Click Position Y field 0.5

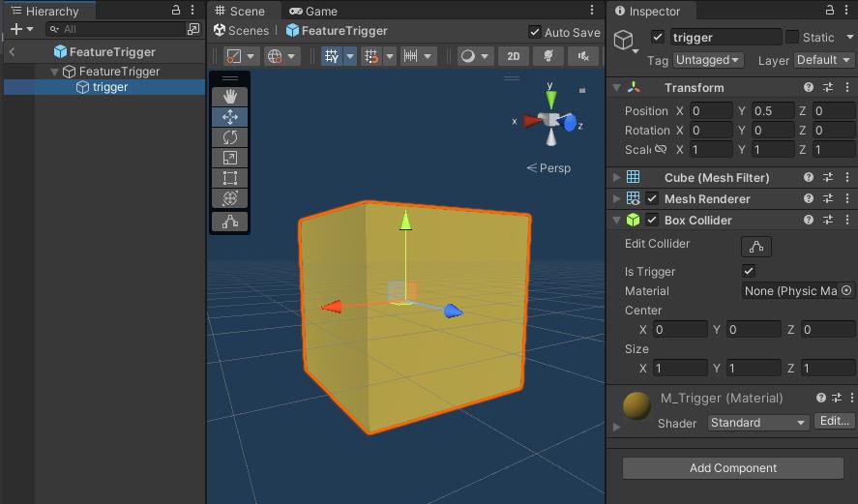773,111
